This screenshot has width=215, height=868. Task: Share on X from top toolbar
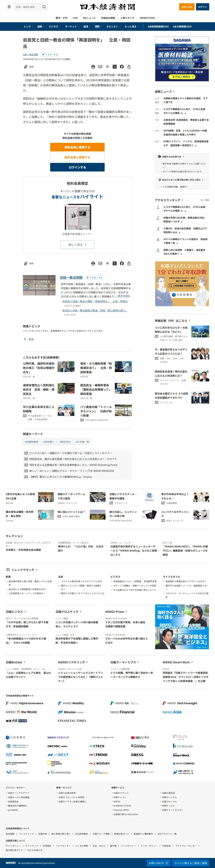click(x=114, y=67)
